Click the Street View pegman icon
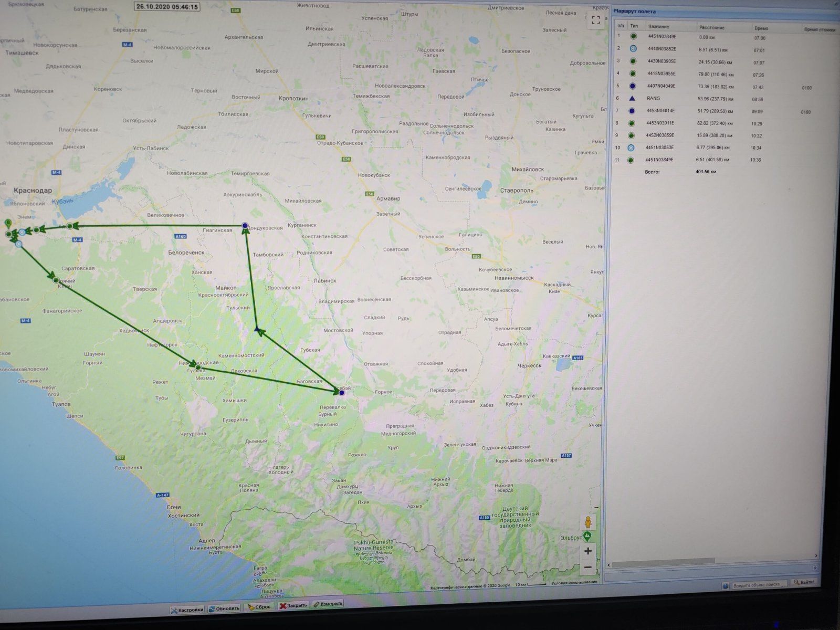Screen dimensions: 840x630 click(587, 522)
